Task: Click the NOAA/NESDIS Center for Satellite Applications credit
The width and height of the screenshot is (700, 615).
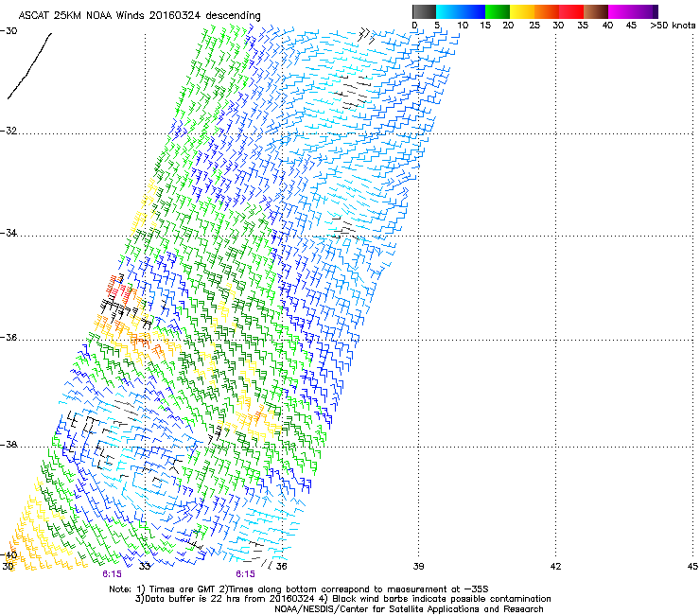Action: [409, 609]
